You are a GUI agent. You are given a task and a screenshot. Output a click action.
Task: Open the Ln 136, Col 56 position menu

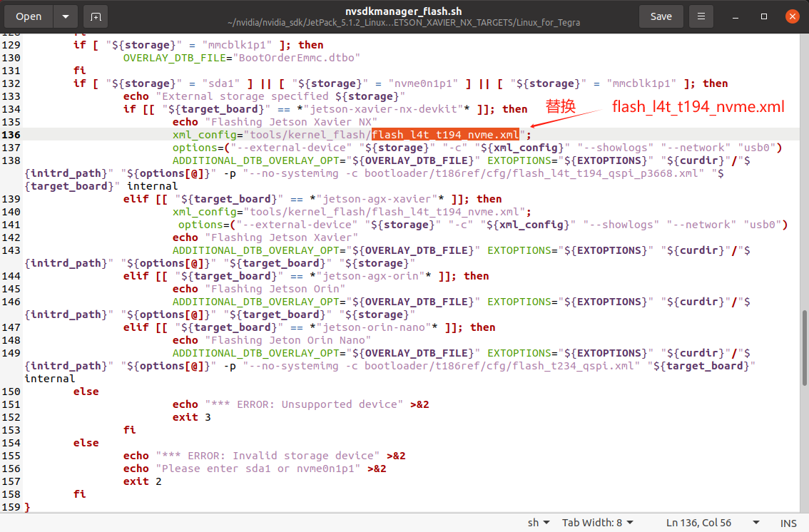tap(713, 523)
